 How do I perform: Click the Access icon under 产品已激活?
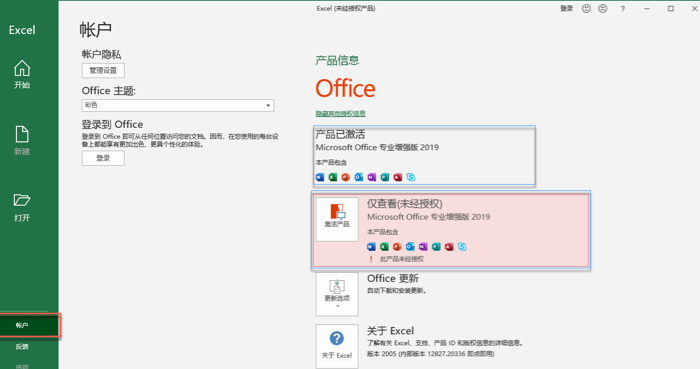click(x=398, y=177)
